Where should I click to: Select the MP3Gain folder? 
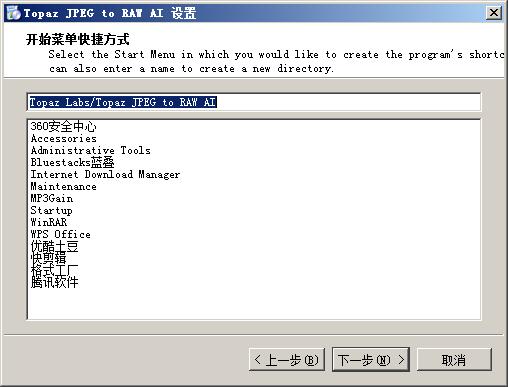coord(52,198)
